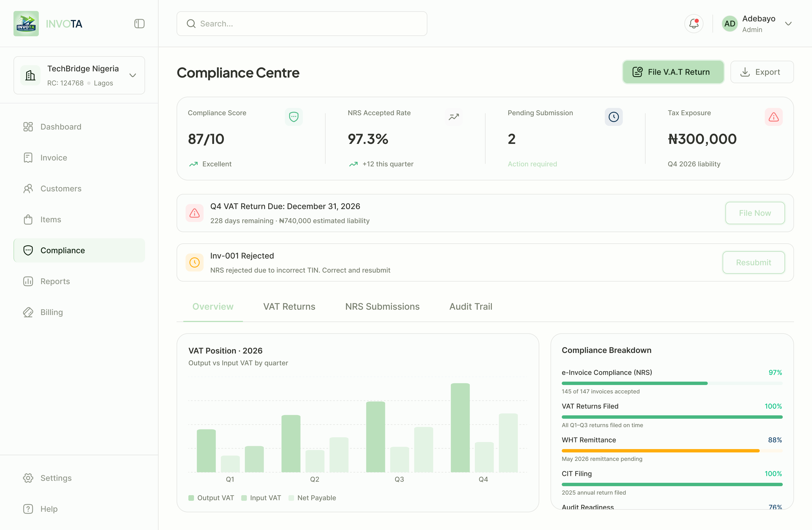Image resolution: width=812 pixels, height=530 pixels.
Task: Open Settings in sidebar
Action: (x=79, y=478)
